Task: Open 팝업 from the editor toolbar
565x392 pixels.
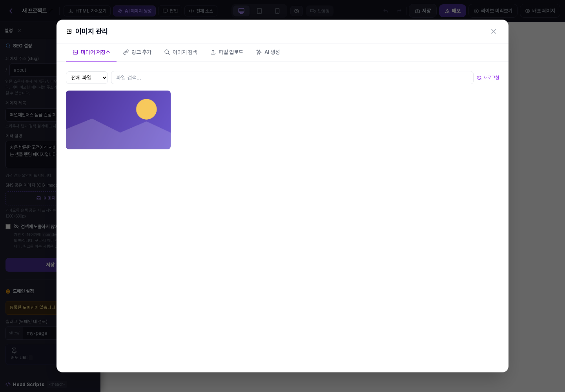Action: click(170, 11)
